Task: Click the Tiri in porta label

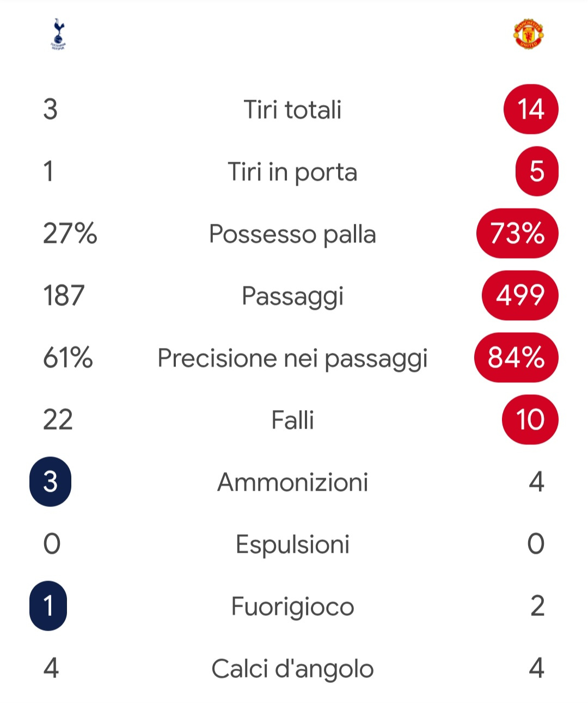Action: 292,172
